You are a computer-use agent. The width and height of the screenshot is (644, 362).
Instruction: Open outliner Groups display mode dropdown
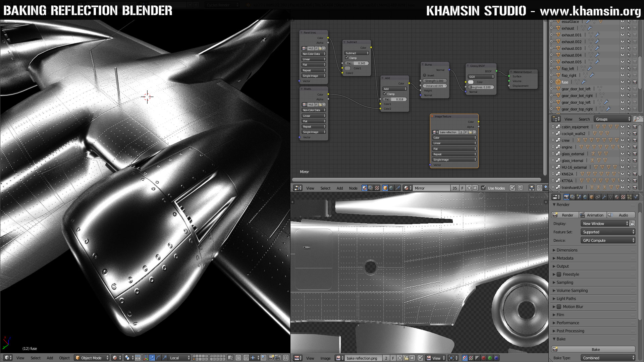pyautogui.click(x=612, y=119)
